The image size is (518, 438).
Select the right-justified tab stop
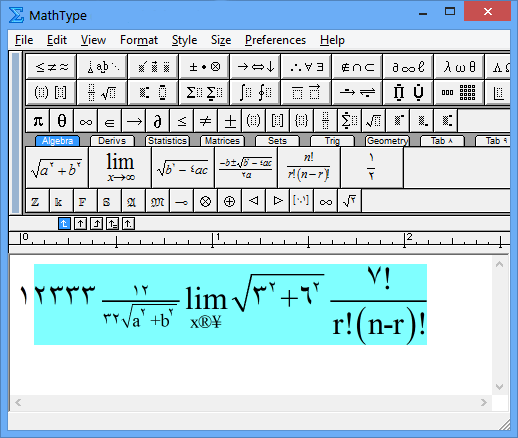click(x=96, y=223)
